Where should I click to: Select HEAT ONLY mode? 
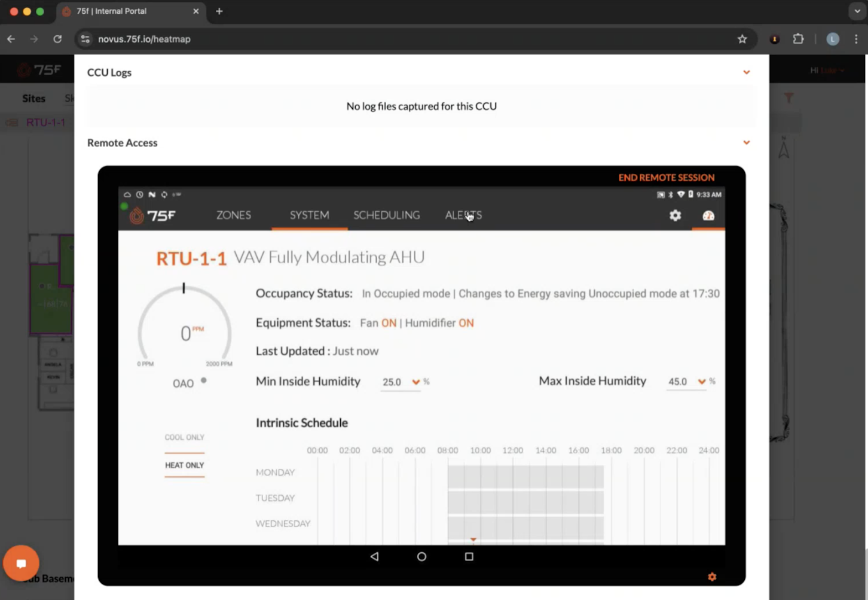pos(185,465)
